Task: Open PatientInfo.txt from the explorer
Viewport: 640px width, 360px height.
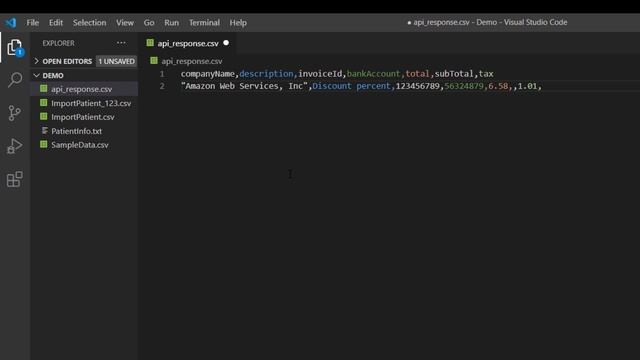Action: coord(84,131)
